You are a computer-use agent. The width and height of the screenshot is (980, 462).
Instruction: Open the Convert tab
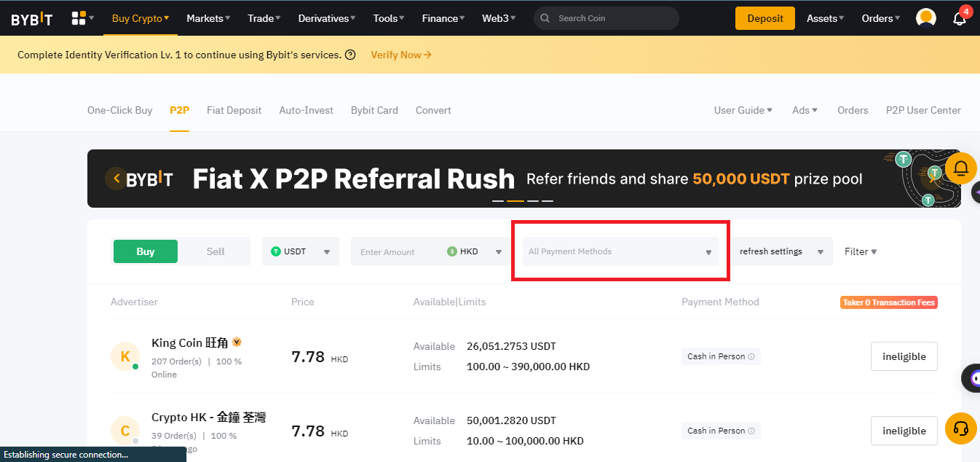point(433,110)
